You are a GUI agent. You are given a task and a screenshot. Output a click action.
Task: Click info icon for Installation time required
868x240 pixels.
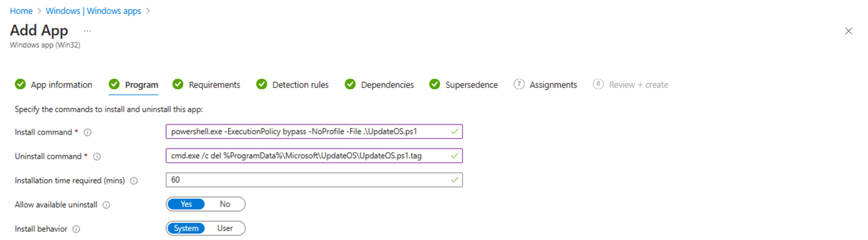pyautogui.click(x=134, y=181)
